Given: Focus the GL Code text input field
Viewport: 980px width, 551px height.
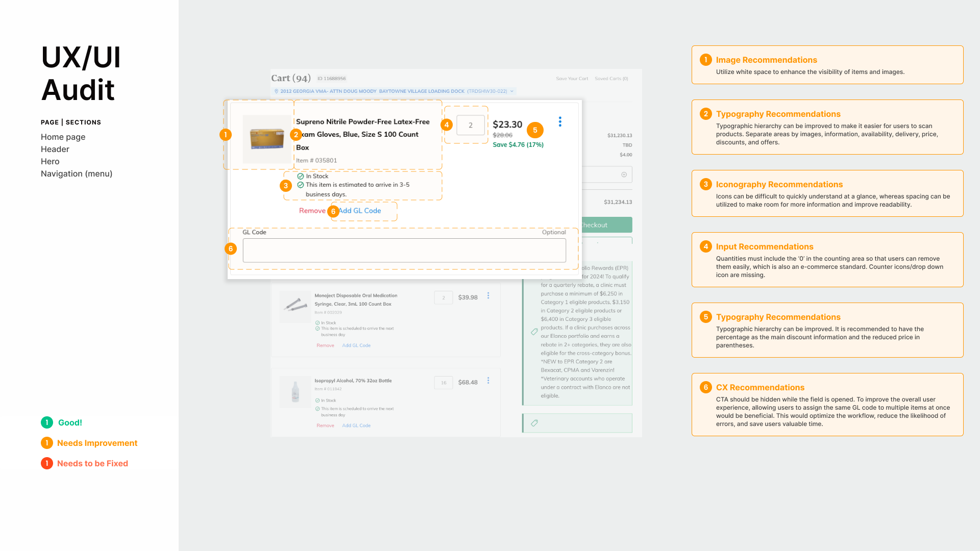Looking at the screenshot, I should pos(404,251).
